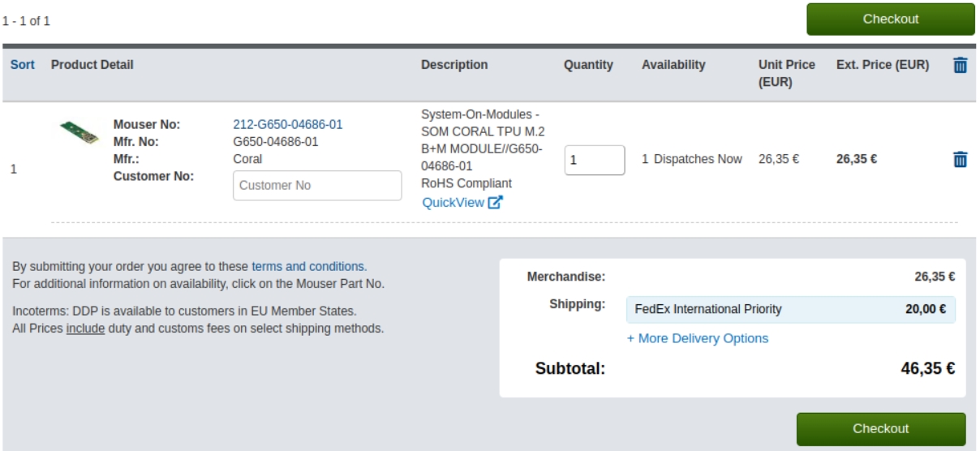Click the bottom Checkout button below Subtotal
This screenshot has height=451, width=980.
pyautogui.click(x=881, y=429)
